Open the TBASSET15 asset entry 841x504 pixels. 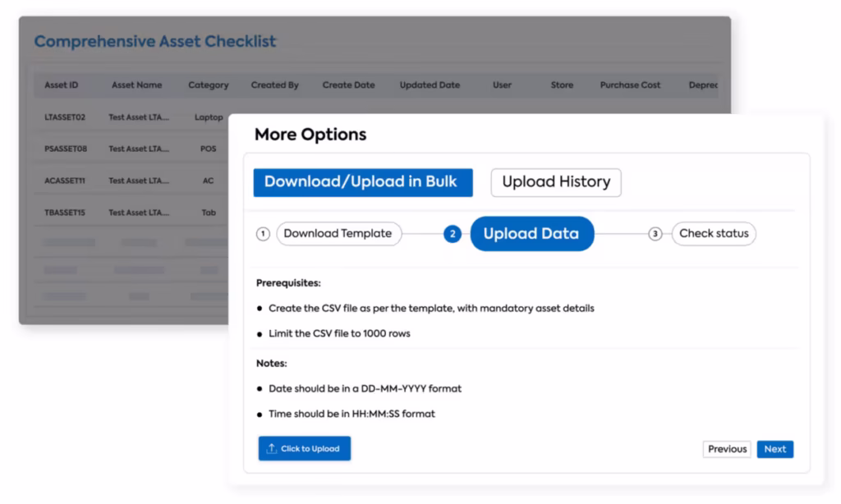pyautogui.click(x=65, y=213)
